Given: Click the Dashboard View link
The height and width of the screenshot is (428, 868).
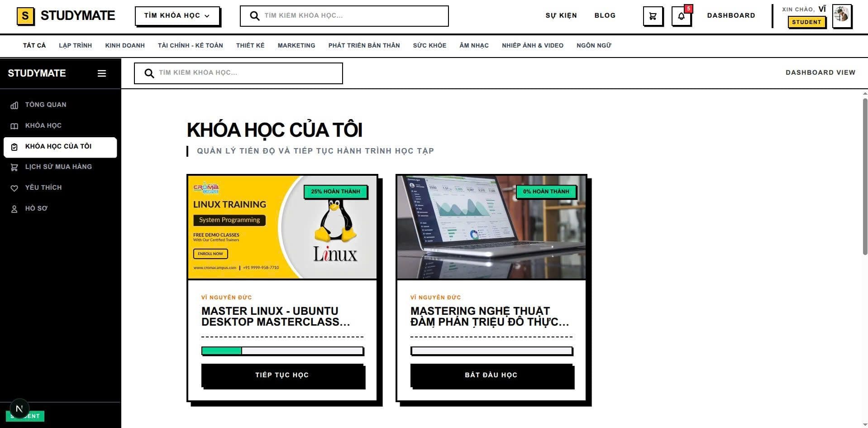Looking at the screenshot, I should [820, 72].
